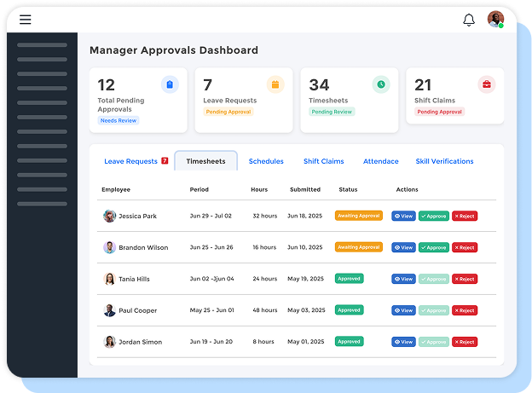Select the Timesheets tab
532x393 pixels.
205,161
